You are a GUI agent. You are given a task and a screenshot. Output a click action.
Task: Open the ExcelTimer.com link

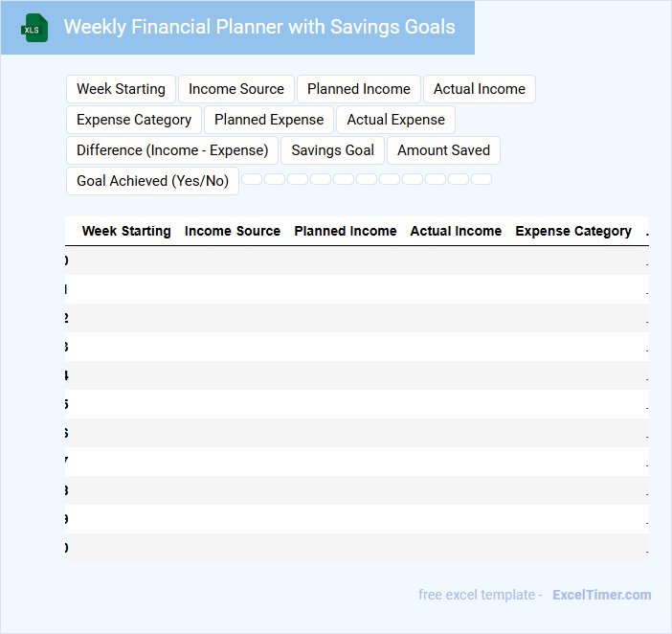click(x=602, y=595)
